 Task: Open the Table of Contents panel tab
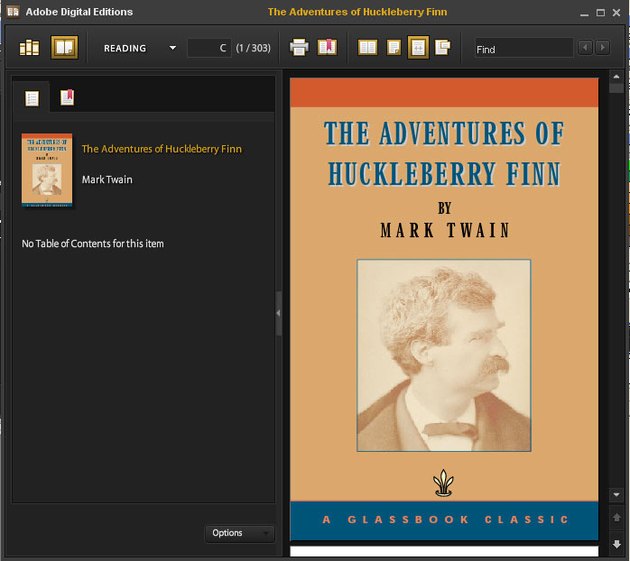click(32, 98)
